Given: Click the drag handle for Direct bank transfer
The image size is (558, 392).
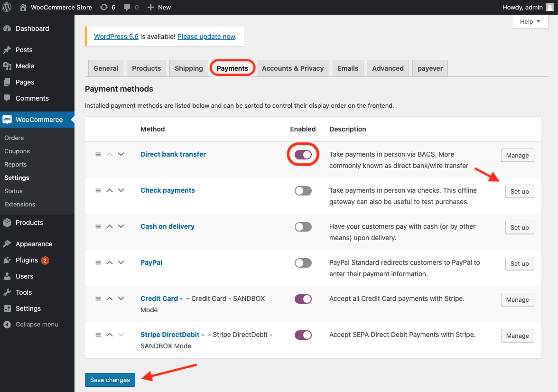Looking at the screenshot, I should (98, 155).
